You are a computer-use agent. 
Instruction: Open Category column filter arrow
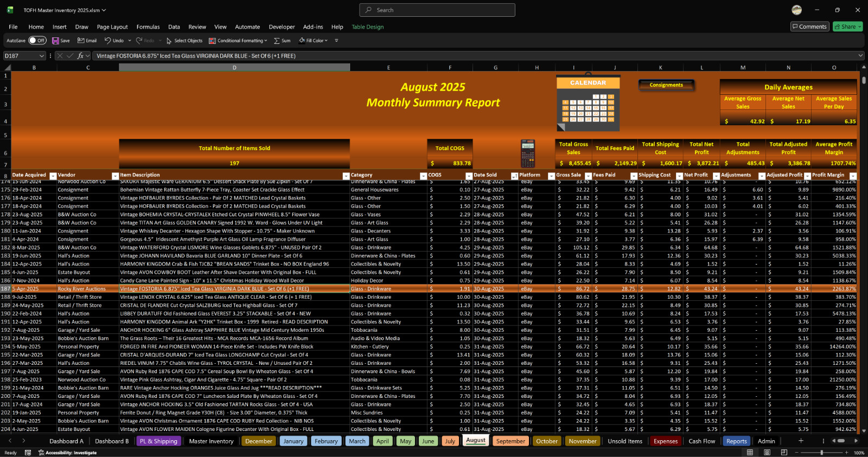423,176
